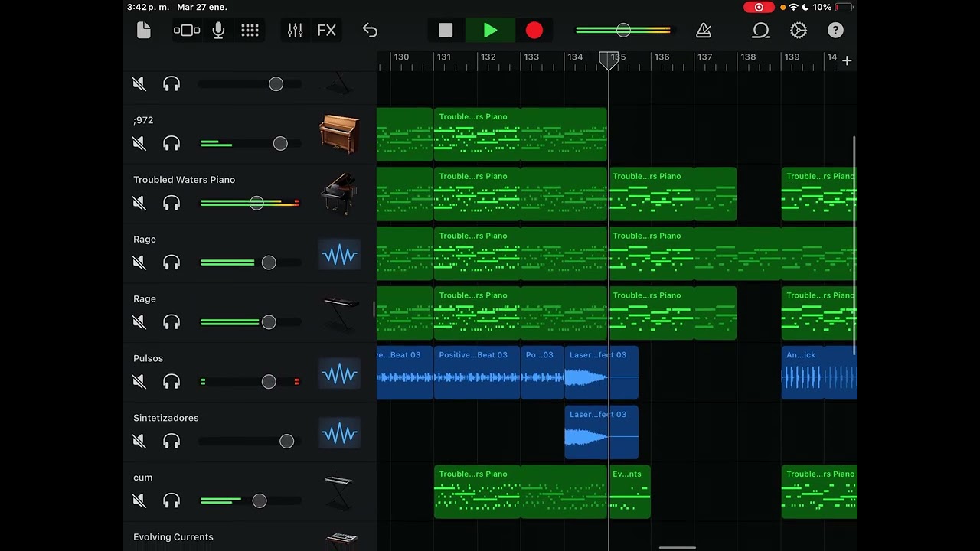Select the Evolving Currents track name
This screenshot has width=980, height=551.
tap(174, 537)
